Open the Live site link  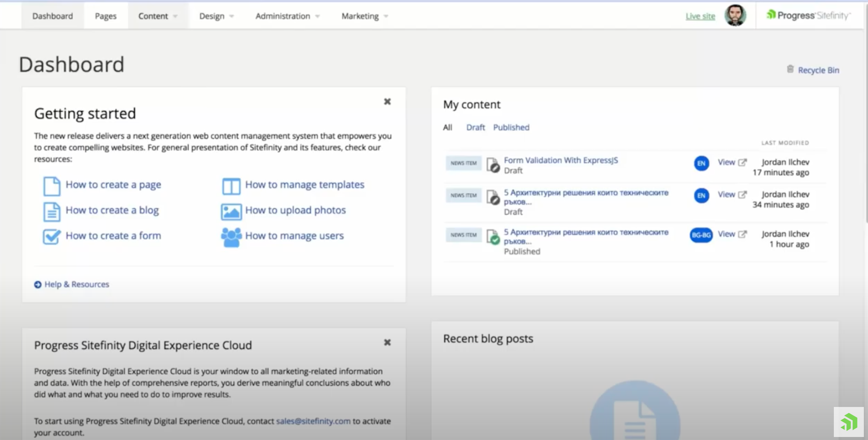point(700,16)
